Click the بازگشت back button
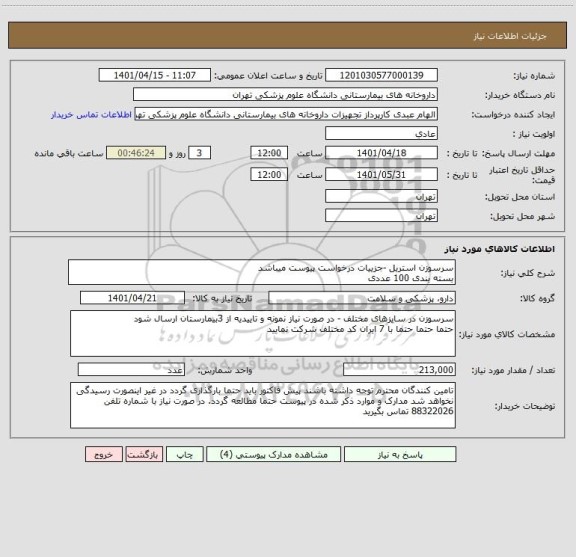This screenshot has width=576, height=557. 144,454
